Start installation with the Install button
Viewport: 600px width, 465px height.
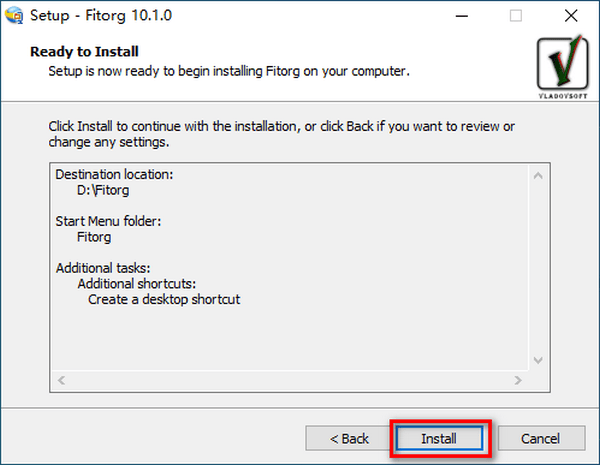pos(439,438)
